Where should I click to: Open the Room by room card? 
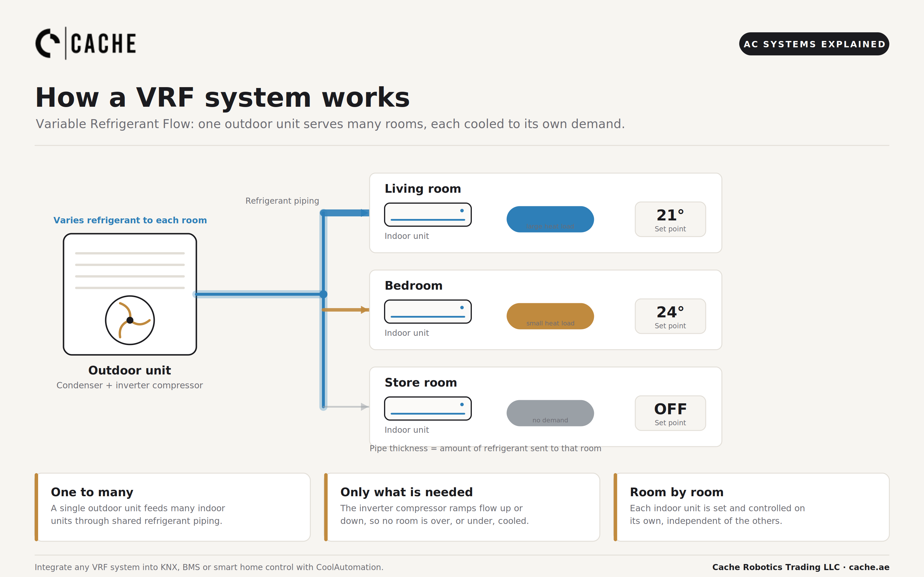tap(751, 507)
